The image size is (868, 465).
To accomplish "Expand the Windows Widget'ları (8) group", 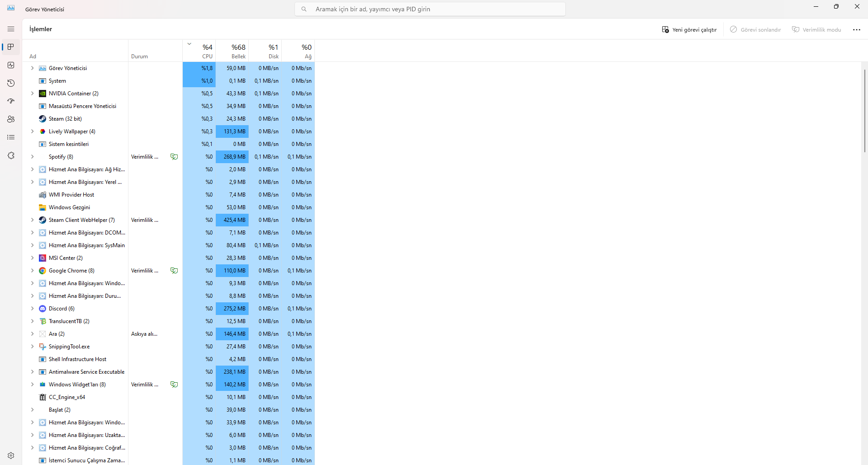I will (32, 385).
